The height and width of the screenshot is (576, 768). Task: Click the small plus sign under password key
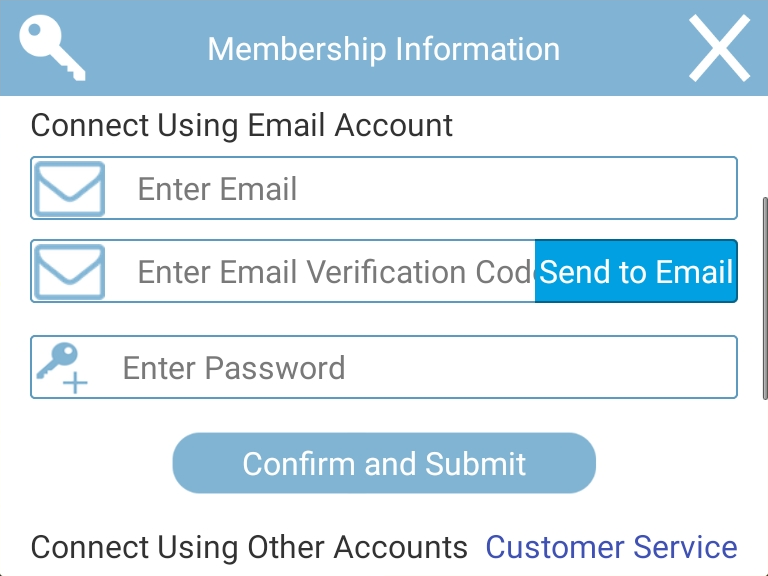[x=75, y=383]
